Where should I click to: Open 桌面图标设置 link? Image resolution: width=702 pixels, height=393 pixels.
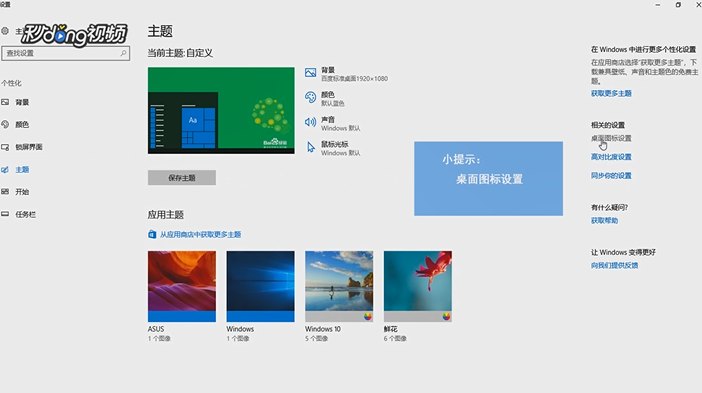(x=611, y=138)
